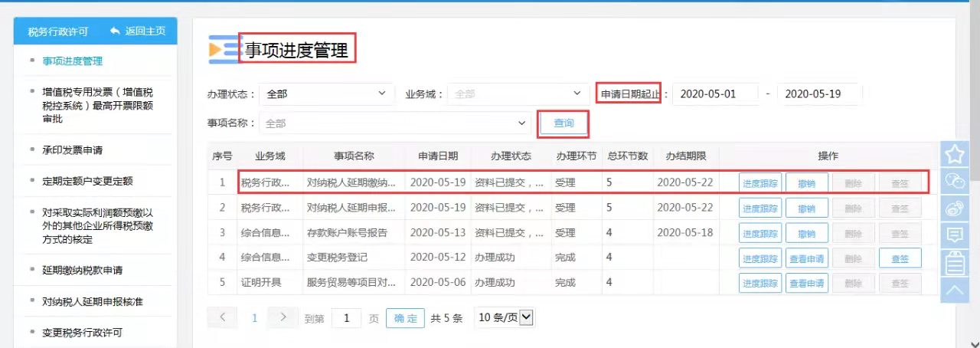This screenshot has height=348, width=980.
Task: Open the 业务域 dropdown
Action: click(519, 94)
